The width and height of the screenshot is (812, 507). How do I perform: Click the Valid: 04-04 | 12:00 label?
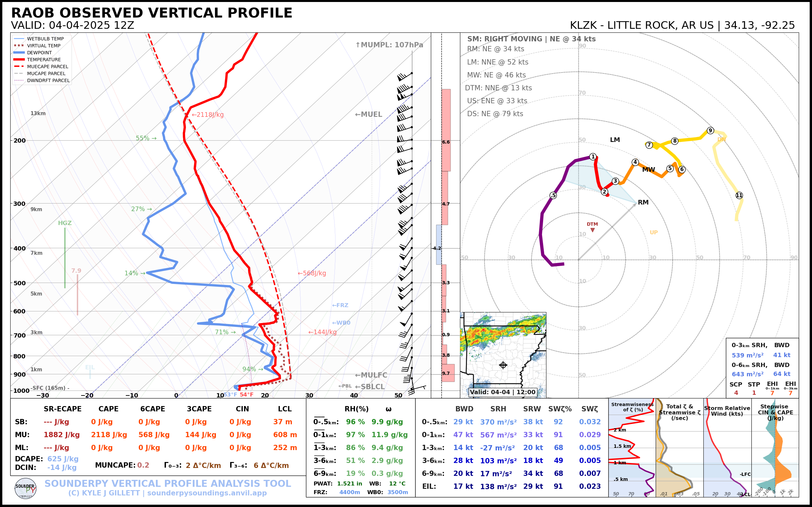pyautogui.click(x=502, y=392)
